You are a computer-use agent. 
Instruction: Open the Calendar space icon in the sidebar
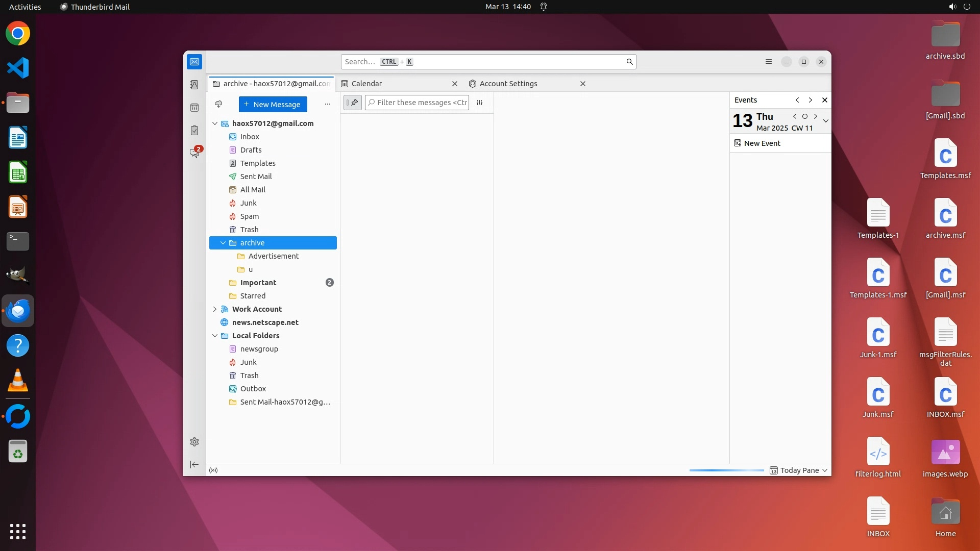[x=194, y=108]
